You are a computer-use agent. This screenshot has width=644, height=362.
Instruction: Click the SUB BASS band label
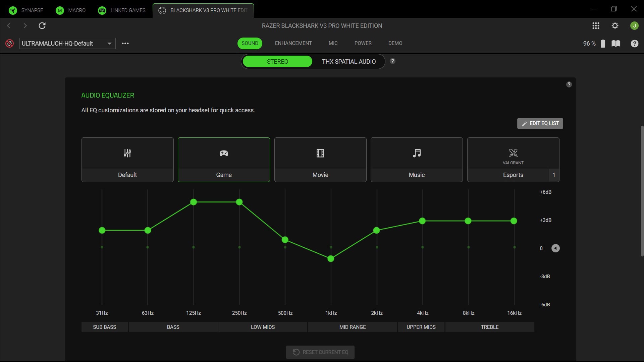(104, 327)
